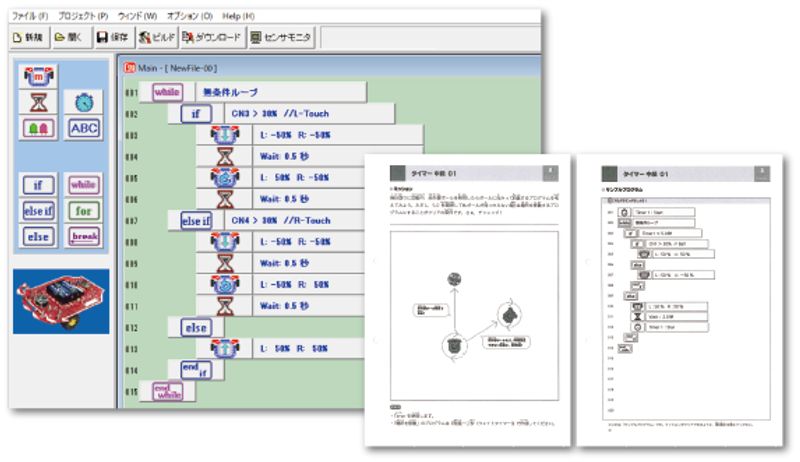
Task: Choose the 'else if' palette block
Action: coord(38,211)
